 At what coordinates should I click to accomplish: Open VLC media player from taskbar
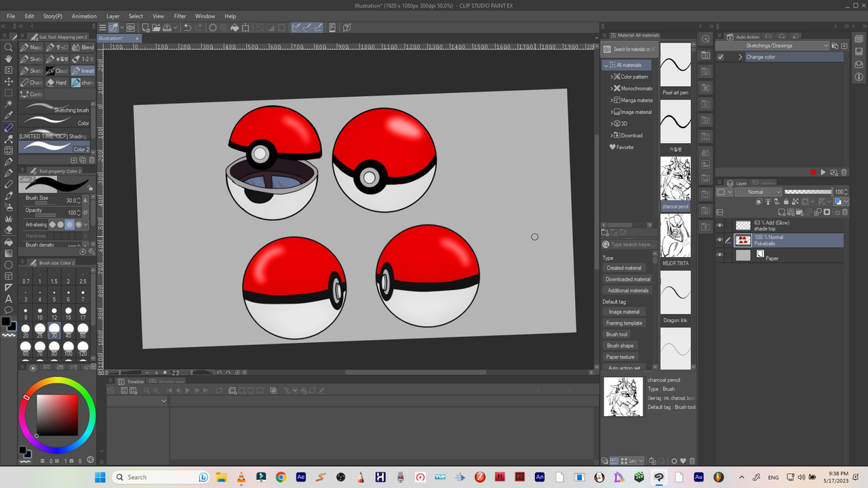pyautogui.click(x=241, y=477)
